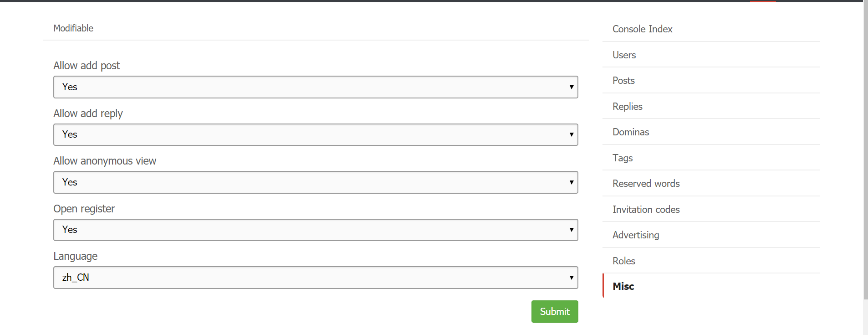Expand the Open register dropdown

click(x=316, y=230)
